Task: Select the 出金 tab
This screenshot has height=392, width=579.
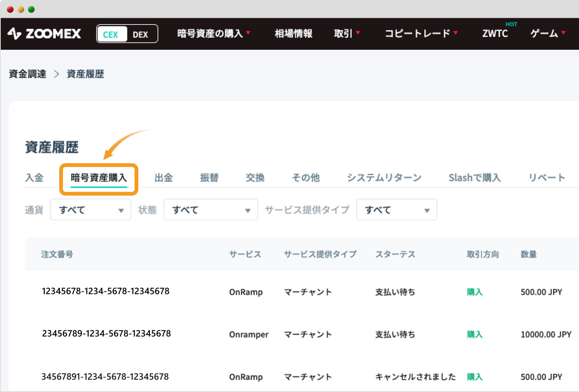Action: pyautogui.click(x=164, y=178)
